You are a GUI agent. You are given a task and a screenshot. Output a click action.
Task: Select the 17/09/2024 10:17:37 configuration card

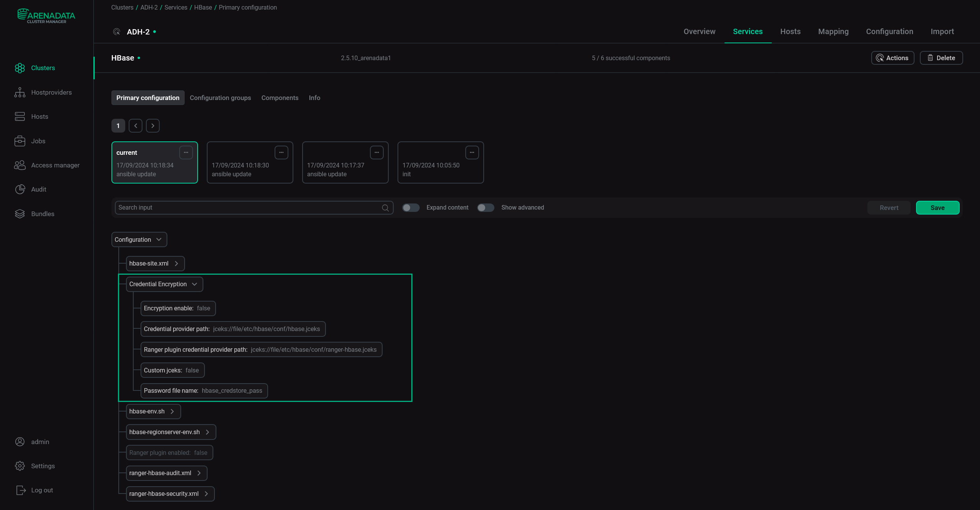pos(345,162)
